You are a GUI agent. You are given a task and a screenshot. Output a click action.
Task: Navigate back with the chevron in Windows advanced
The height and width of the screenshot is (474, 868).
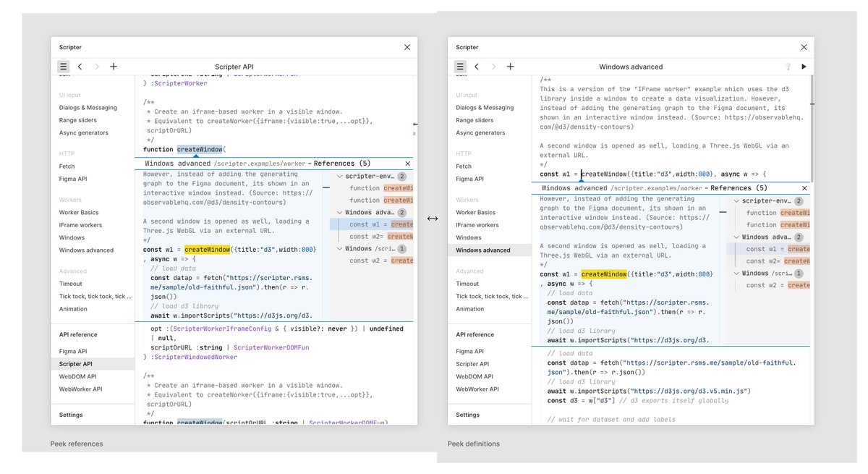tap(477, 66)
